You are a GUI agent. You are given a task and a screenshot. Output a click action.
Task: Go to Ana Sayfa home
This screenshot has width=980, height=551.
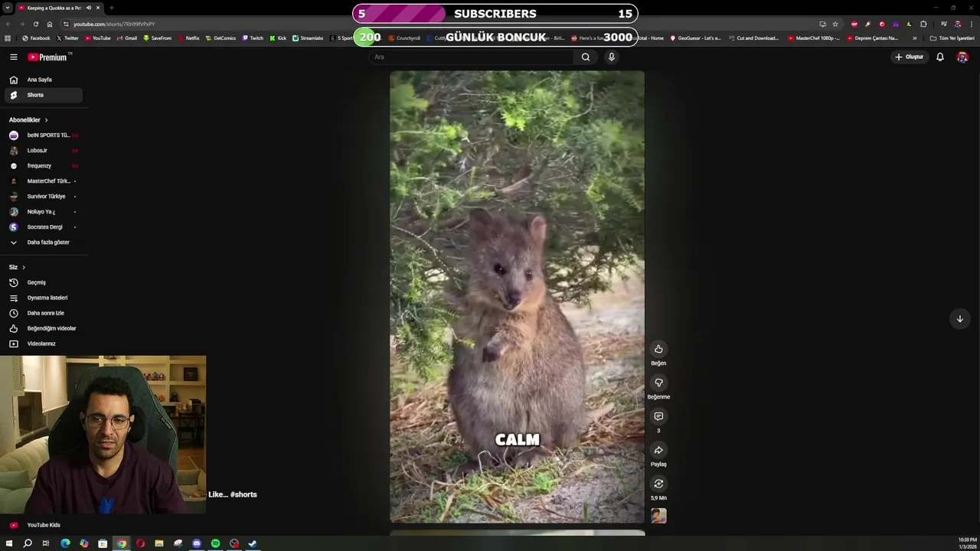click(x=43, y=80)
